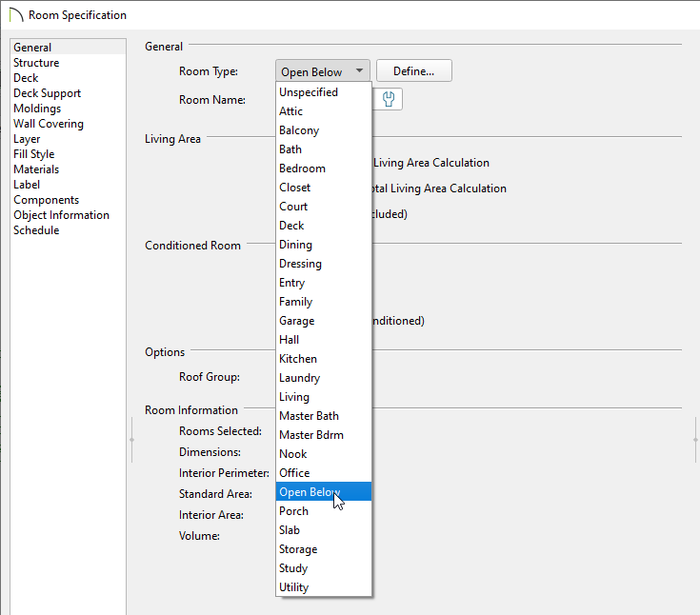This screenshot has height=615, width=700.
Task: Collapse the Room Type dropdown arrow
Action: tap(359, 71)
